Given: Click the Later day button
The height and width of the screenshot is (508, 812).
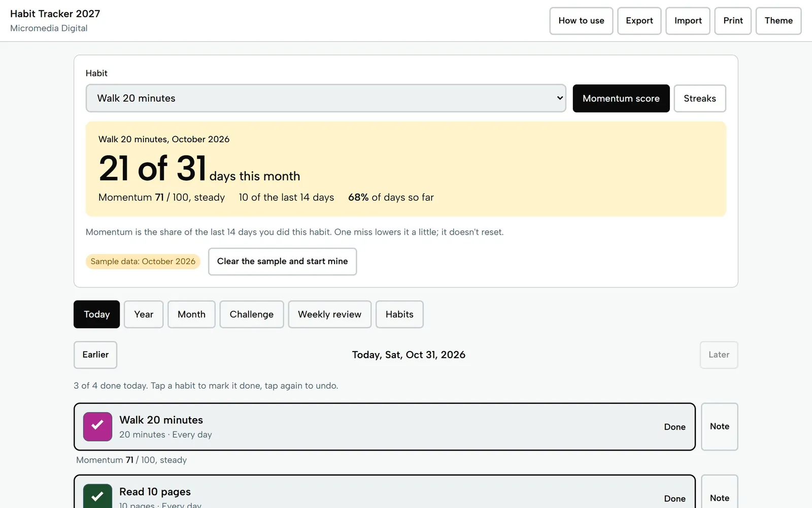Looking at the screenshot, I should 719,355.
